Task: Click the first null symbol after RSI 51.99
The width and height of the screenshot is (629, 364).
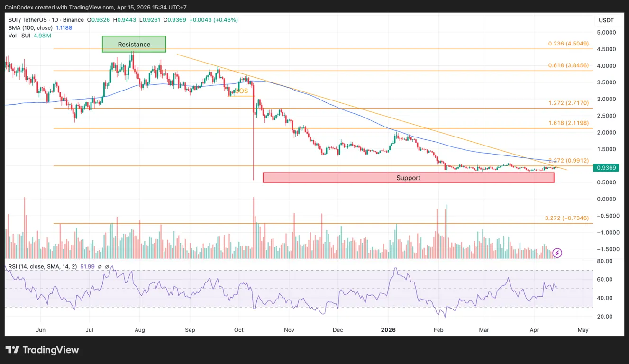Action: pyautogui.click(x=100, y=267)
